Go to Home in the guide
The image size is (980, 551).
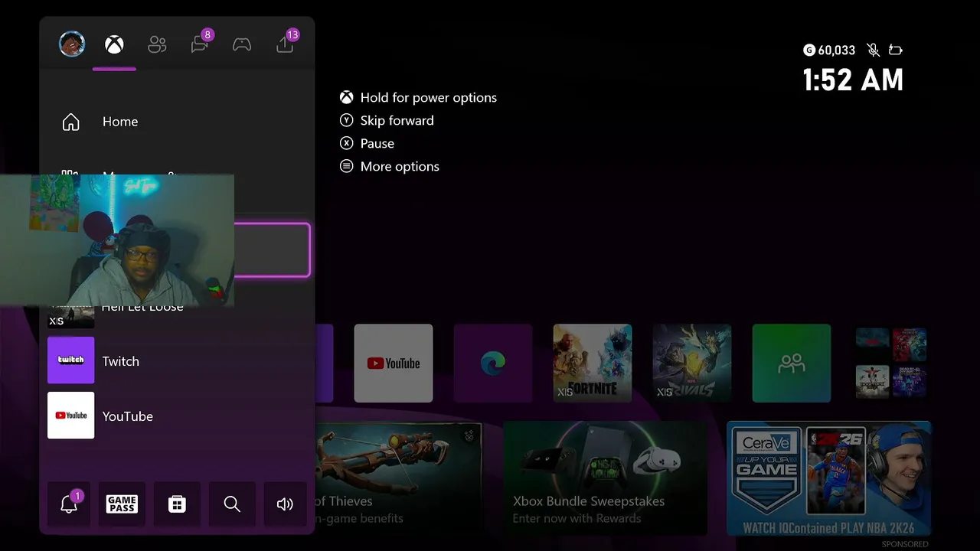pyautogui.click(x=177, y=122)
